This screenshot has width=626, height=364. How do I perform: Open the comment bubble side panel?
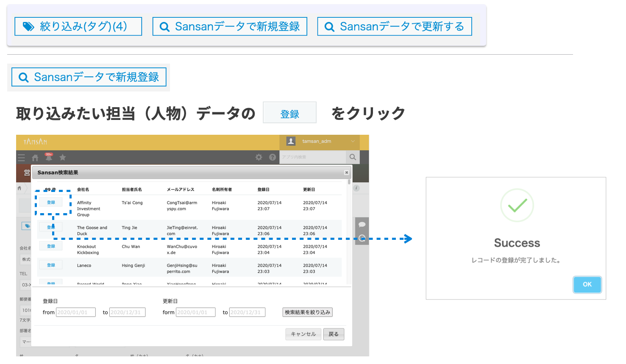pos(362,225)
